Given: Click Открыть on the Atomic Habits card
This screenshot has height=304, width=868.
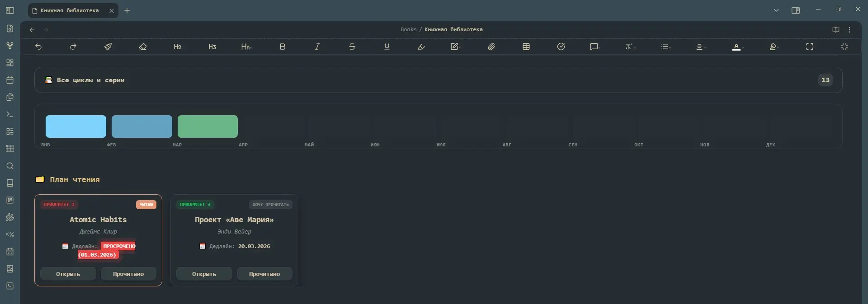Looking at the screenshot, I should tap(68, 274).
